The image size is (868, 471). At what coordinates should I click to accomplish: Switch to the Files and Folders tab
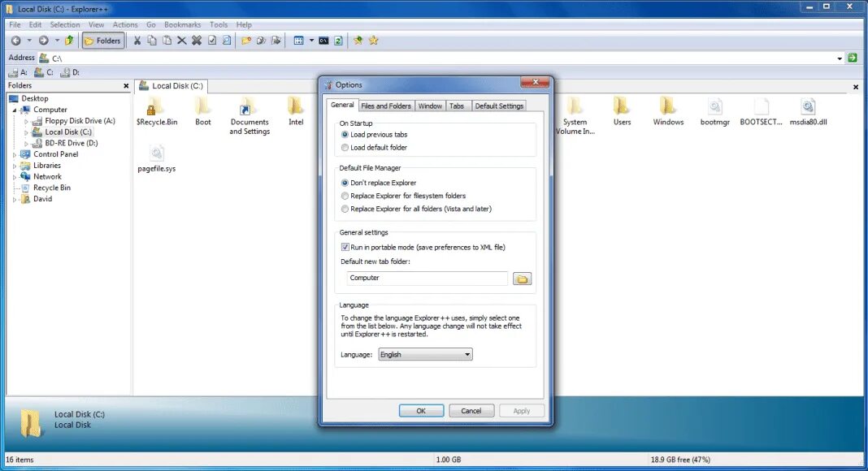pos(386,106)
